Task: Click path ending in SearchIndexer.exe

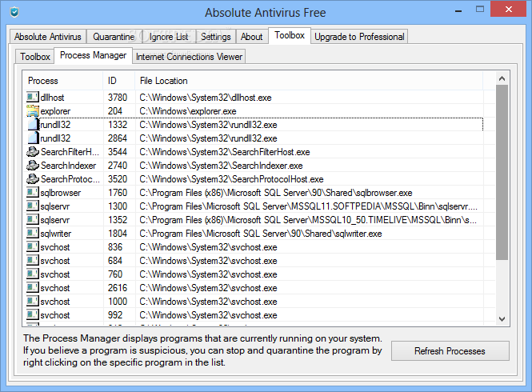Action: click(x=222, y=166)
